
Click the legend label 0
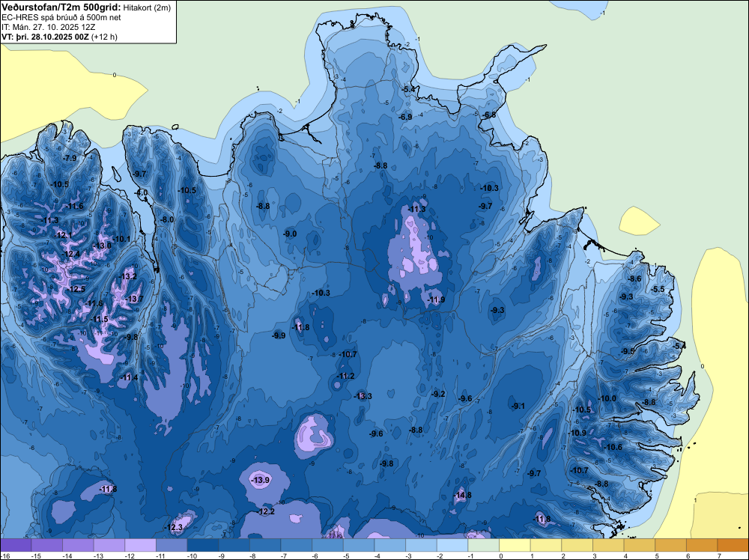tap(500, 556)
